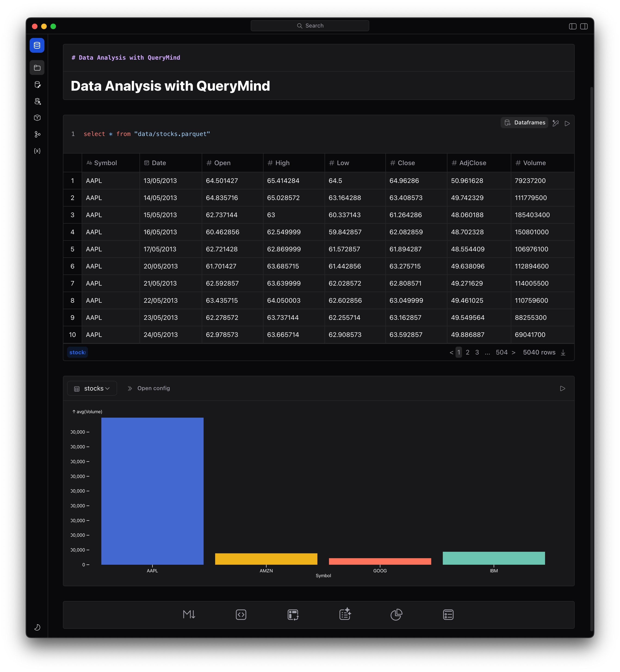The height and width of the screenshot is (672, 620).
Task: Go to next results page arrow
Action: [x=513, y=352]
